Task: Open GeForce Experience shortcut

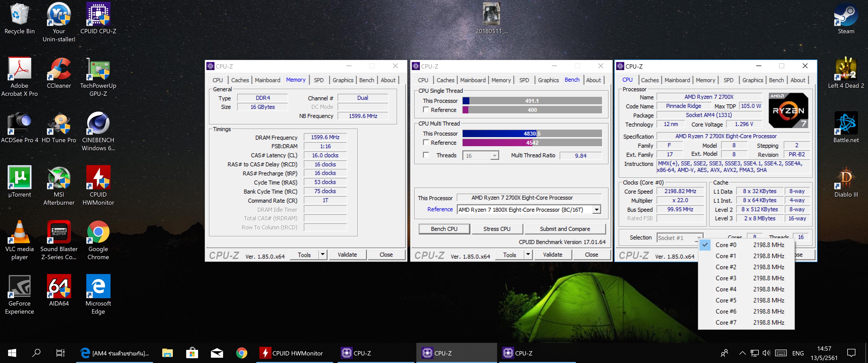Action: tap(19, 295)
